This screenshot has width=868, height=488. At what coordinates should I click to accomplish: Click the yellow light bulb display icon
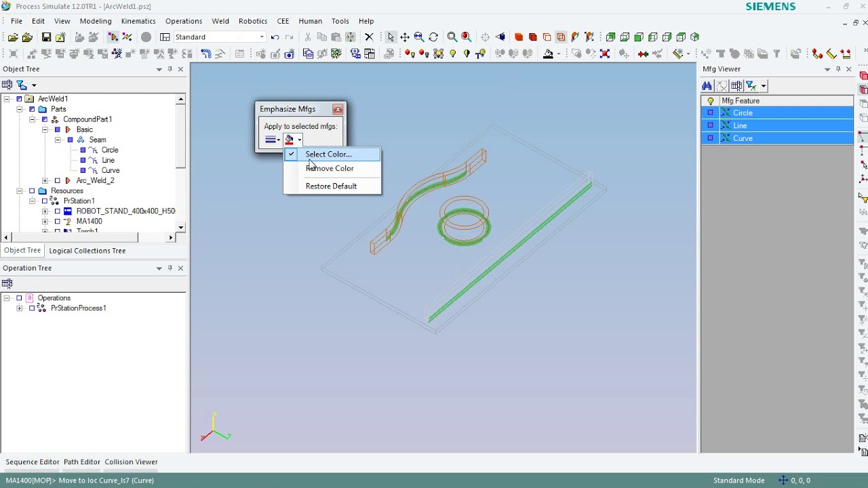(453, 54)
